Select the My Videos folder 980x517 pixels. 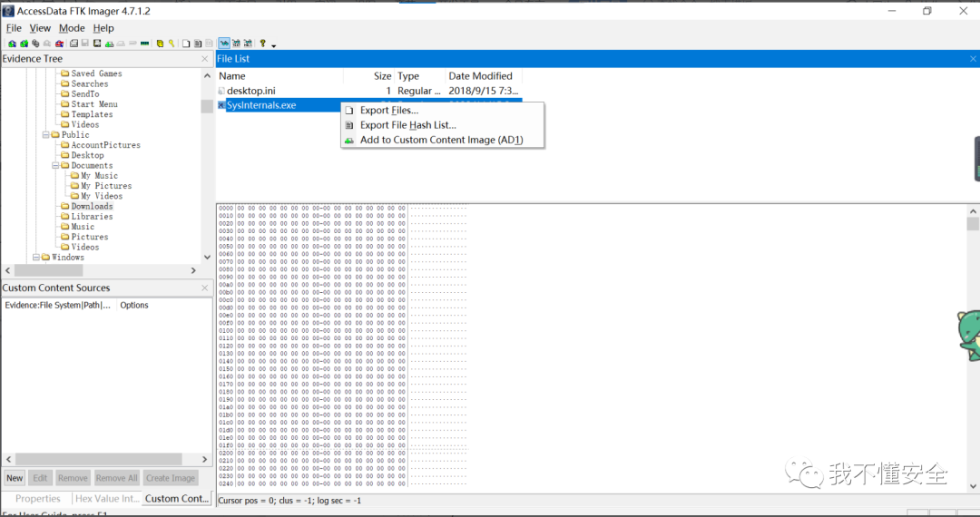102,196
